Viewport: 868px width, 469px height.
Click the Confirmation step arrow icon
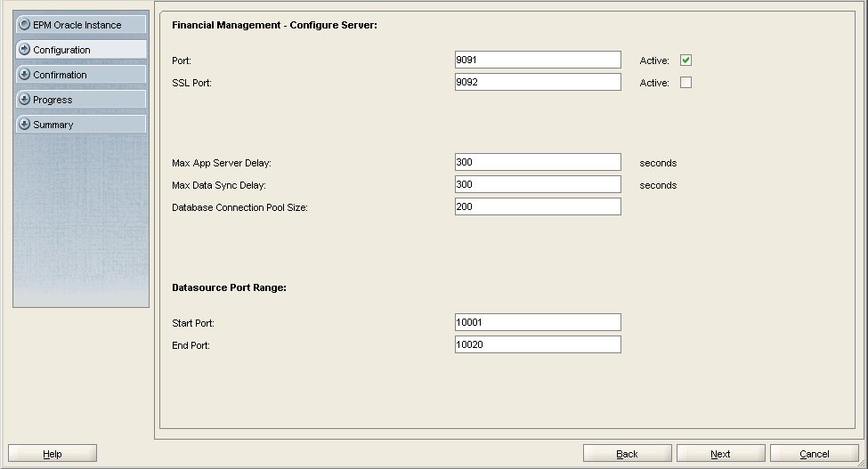pyautogui.click(x=24, y=74)
